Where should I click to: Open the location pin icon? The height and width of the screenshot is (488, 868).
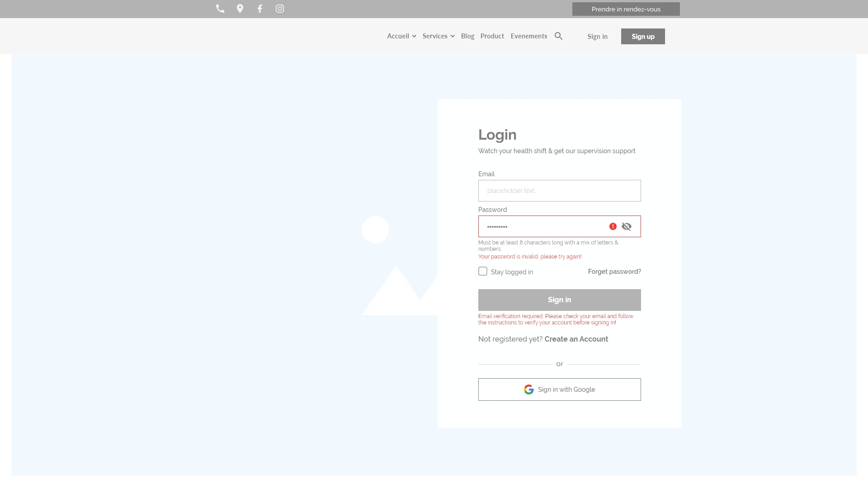click(240, 9)
